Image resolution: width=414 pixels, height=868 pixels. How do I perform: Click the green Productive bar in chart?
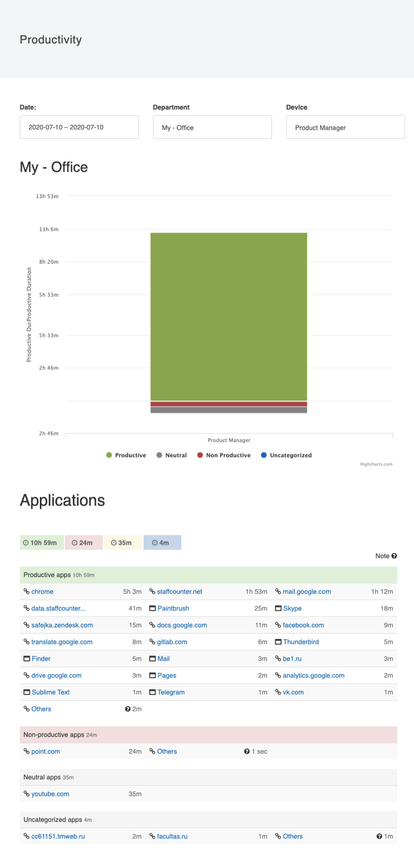click(228, 317)
